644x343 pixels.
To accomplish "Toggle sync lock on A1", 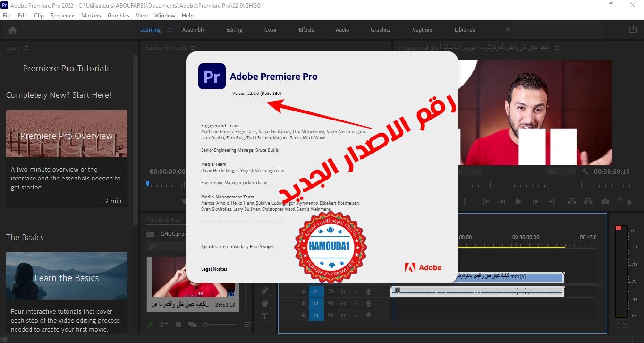I will click(330, 292).
